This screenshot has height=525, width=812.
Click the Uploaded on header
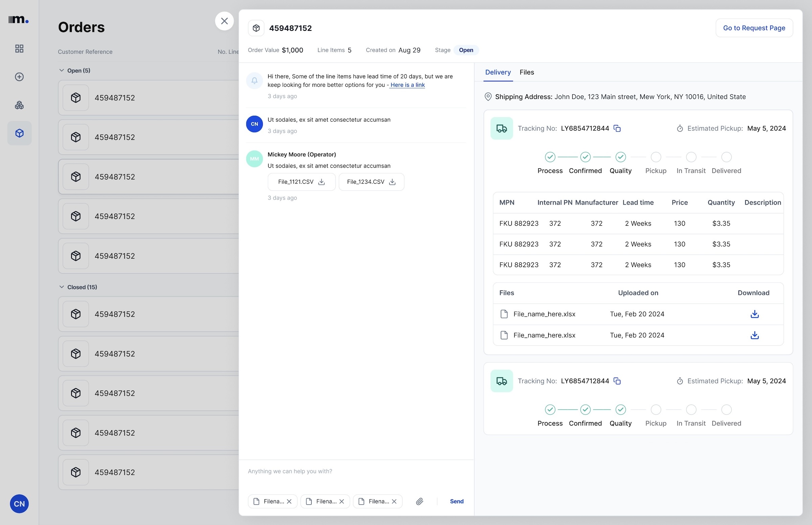point(638,293)
